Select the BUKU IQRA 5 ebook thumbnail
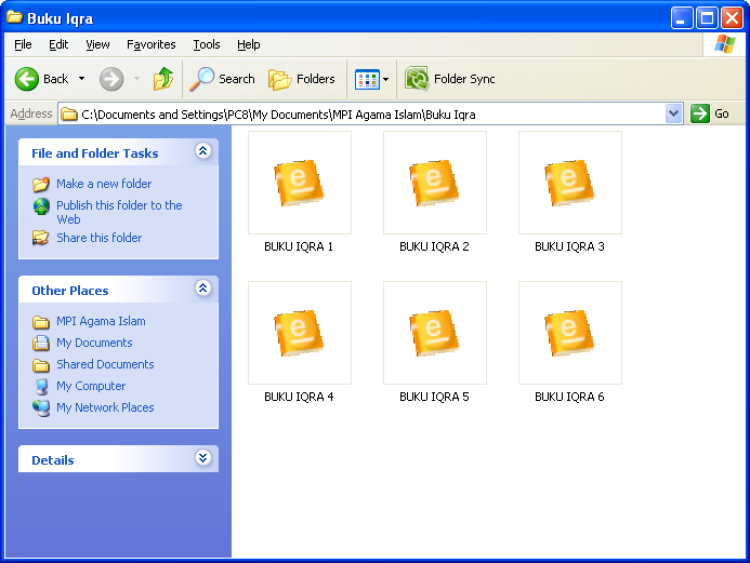Screen dimensions: 750x563 (x=435, y=333)
